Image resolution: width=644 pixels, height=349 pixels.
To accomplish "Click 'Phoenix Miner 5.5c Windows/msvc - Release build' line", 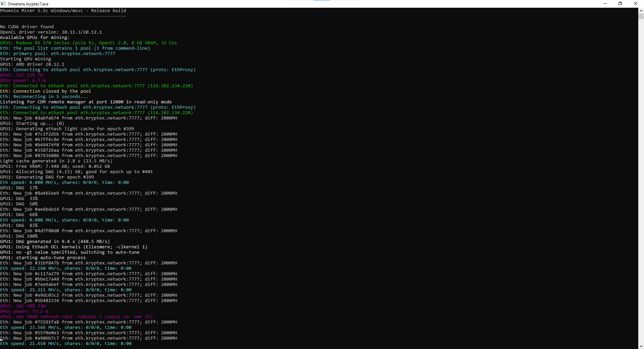I will 63,11.
